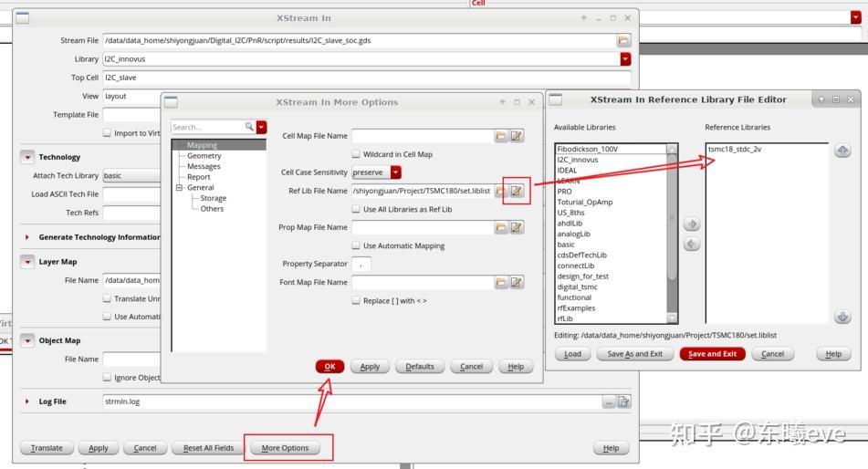Select tsmc18_stdc_2v in Reference Libraries
The height and width of the screenshot is (469, 868).
[735, 149]
